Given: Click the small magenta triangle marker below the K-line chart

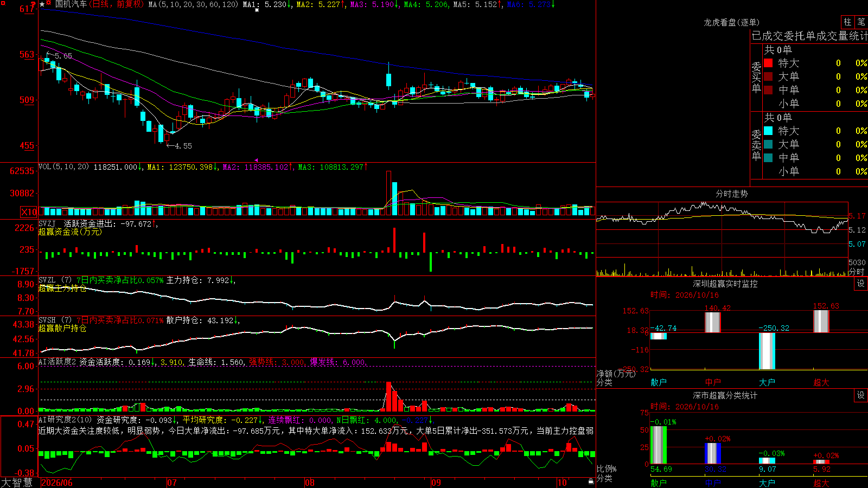Looking at the screenshot, I should [257, 160].
